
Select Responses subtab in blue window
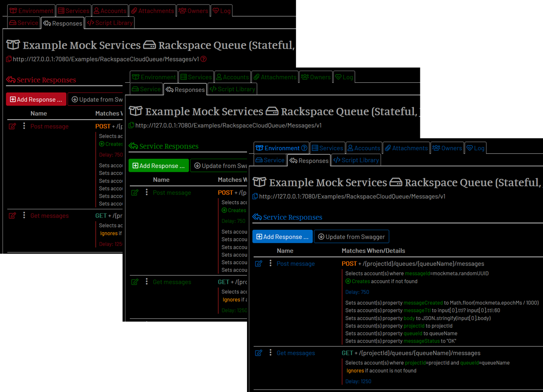tap(309, 161)
